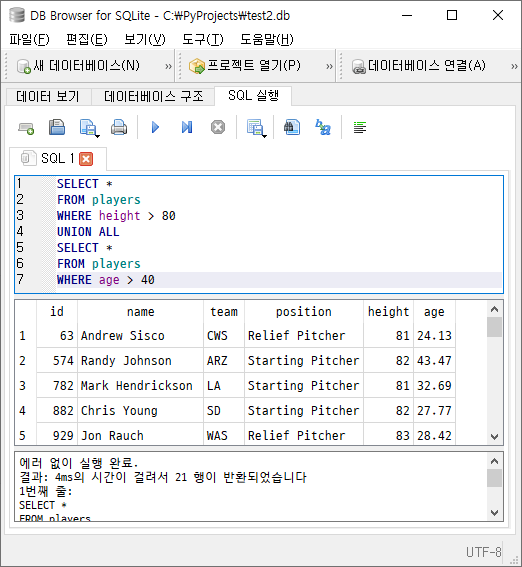The image size is (522, 567).
Task: Select the Andrew Sisco name cell
Action: (140, 336)
